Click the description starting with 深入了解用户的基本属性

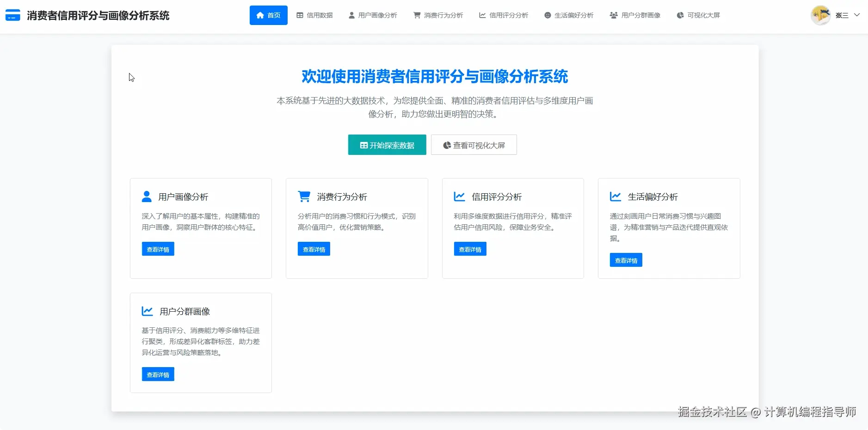point(201,221)
